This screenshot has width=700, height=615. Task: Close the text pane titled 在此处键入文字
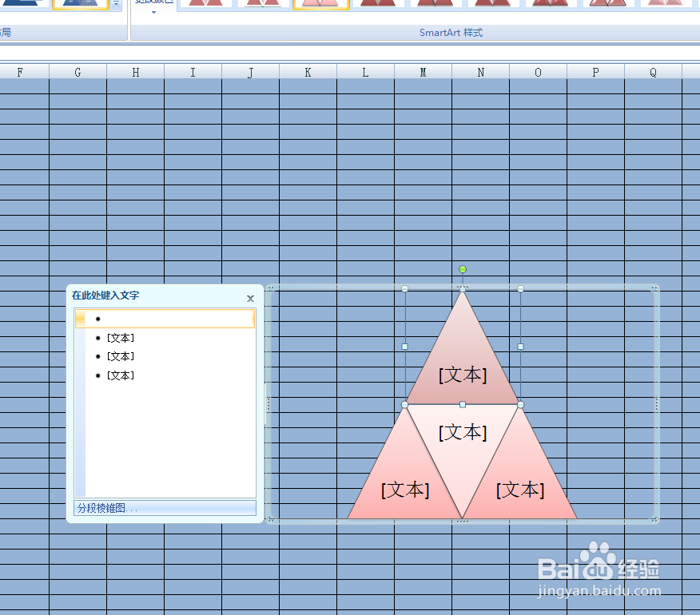coord(250,299)
